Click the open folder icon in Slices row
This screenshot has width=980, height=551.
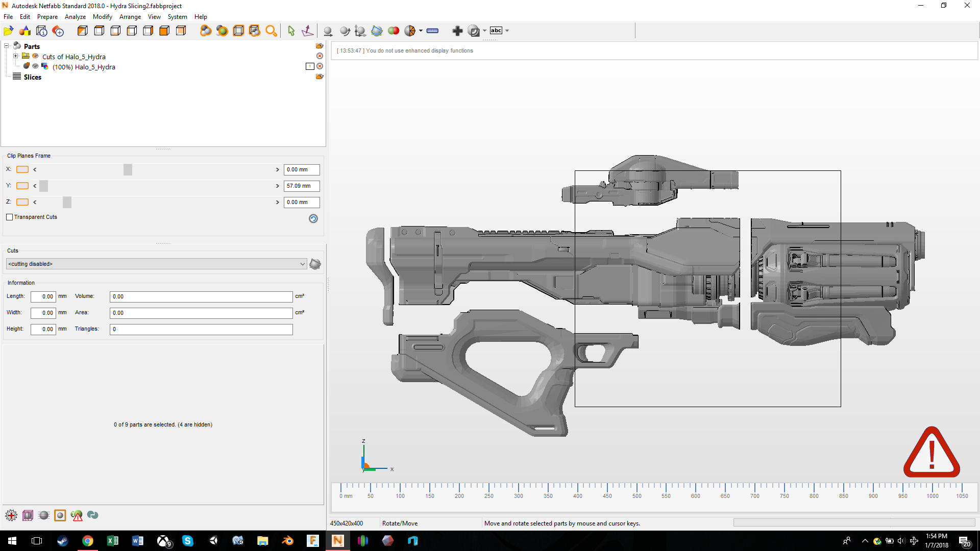point(320,77)
